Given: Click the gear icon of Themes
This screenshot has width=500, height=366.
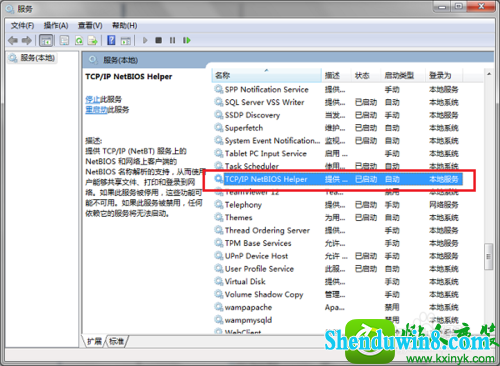Looking at the screenshot, I should (x=219, y=217).
